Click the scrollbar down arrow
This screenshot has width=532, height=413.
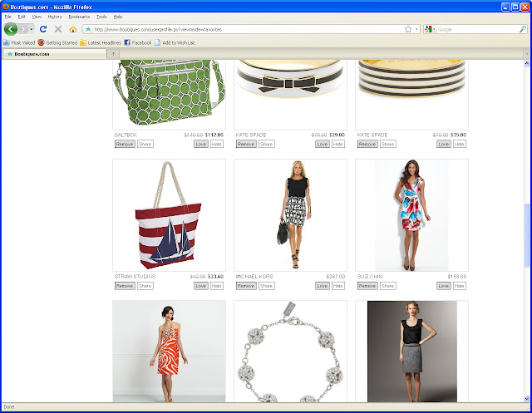click(x=526, y=399)
